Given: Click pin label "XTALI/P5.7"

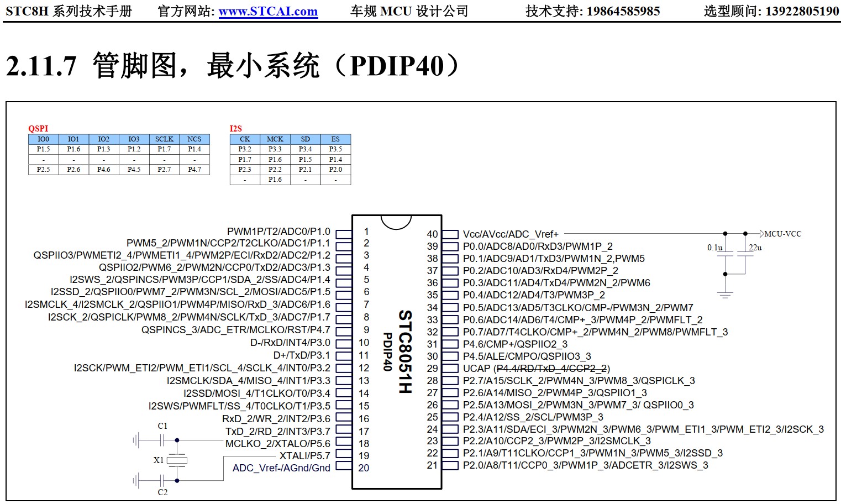Looking at the screenshot, I should click(304, 456).
